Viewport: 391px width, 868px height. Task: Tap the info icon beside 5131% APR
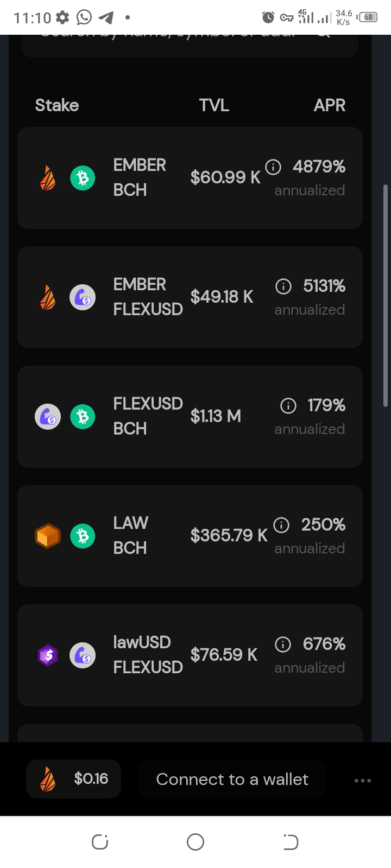click(x=283, y=286)
